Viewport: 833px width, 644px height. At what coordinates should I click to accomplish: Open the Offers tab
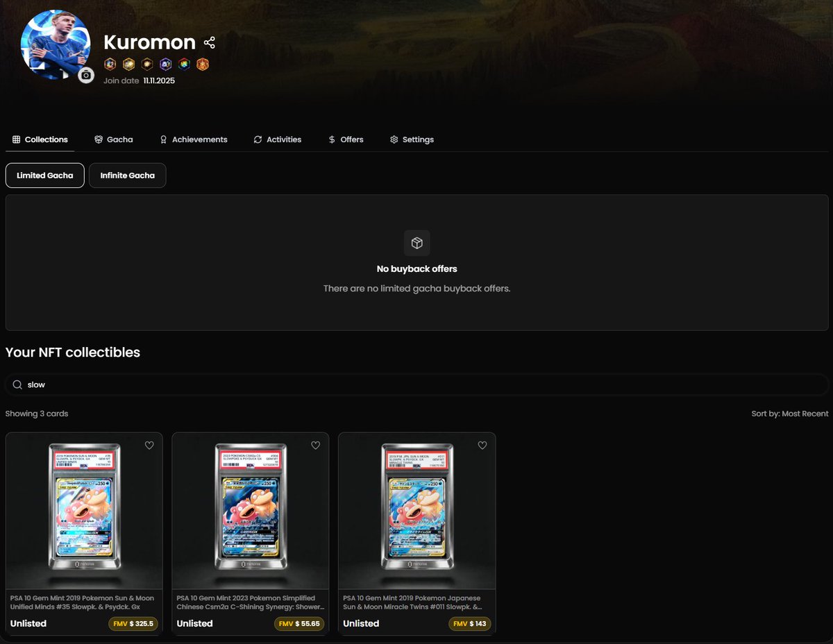346,139
